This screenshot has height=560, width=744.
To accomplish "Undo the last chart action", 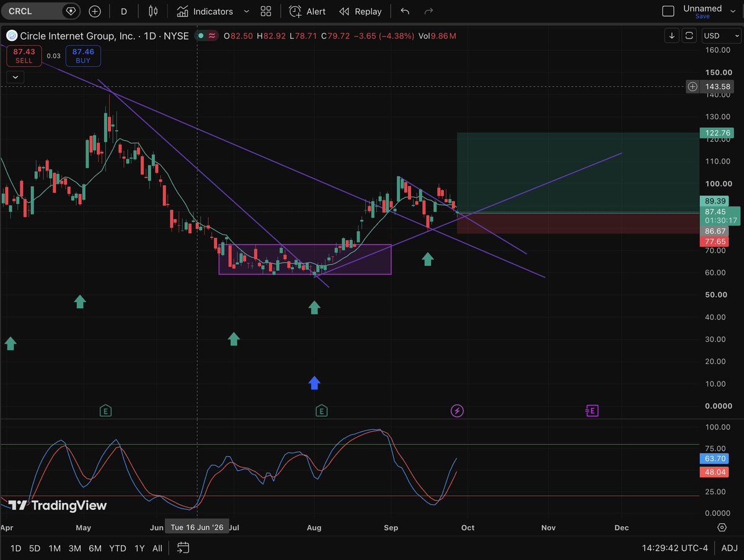I will 405,11.
